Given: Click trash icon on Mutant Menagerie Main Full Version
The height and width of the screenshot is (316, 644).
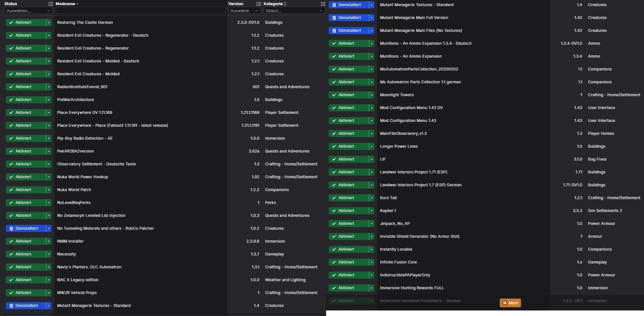Looking at the screenshot, I should pyautogui.click(x=334, y=18).
